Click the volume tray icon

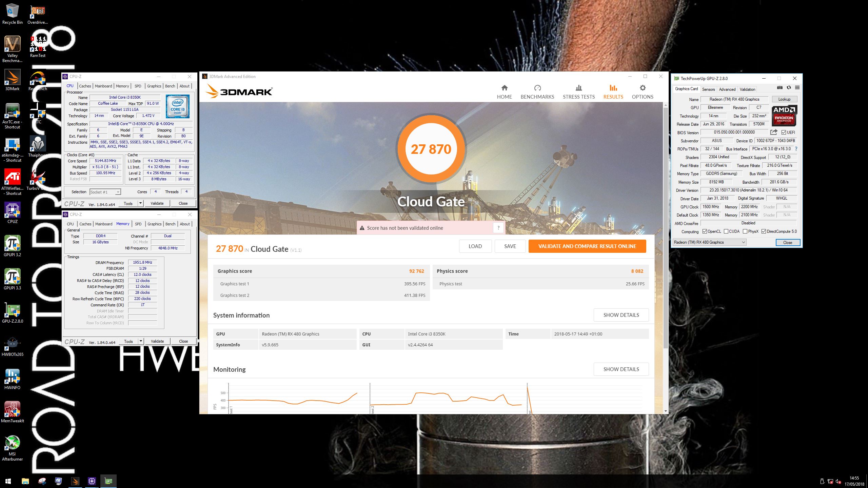(838, 481)
